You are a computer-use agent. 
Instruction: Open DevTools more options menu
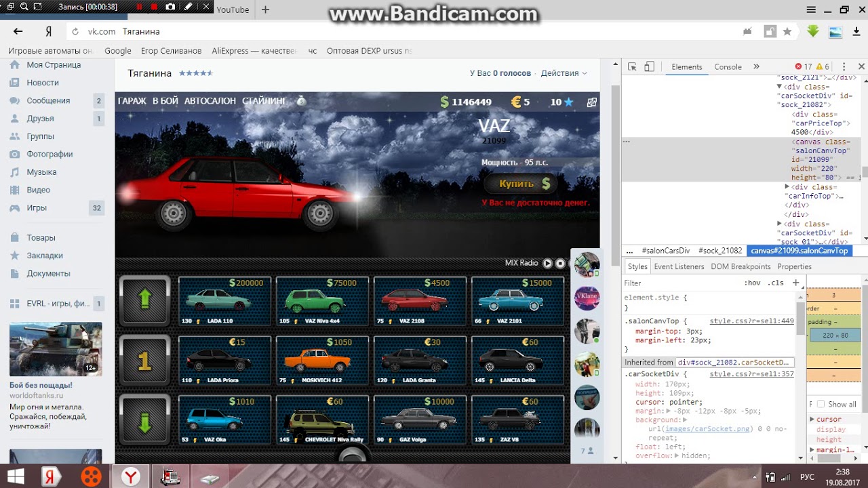tap(844, 66)
